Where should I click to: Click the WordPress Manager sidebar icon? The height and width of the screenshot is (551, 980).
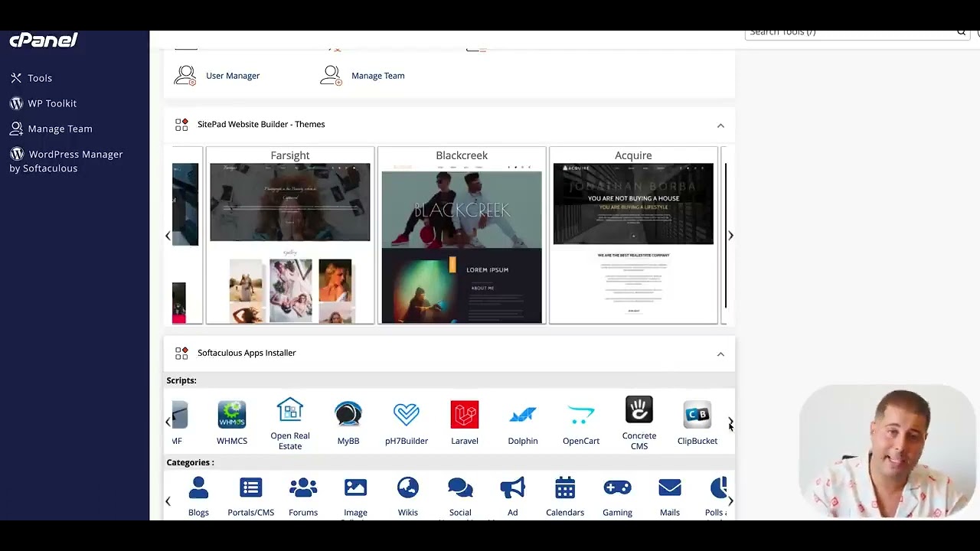[16, 154]
